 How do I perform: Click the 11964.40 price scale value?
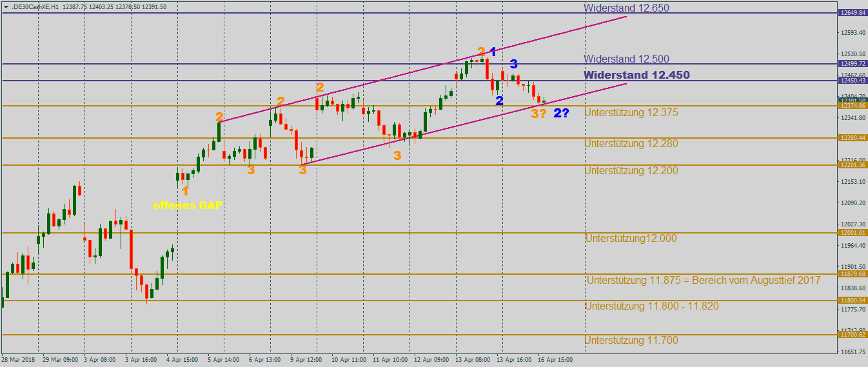tap(853, 246)
